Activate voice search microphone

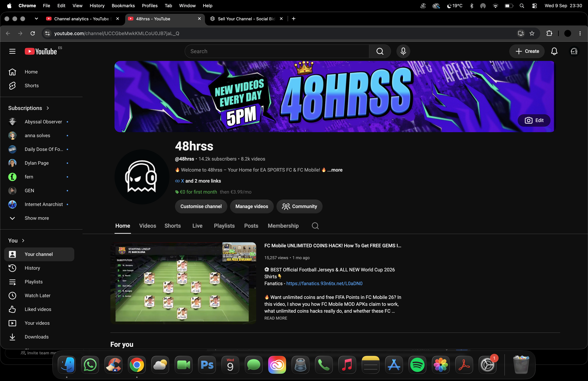[x=403, y=51]
